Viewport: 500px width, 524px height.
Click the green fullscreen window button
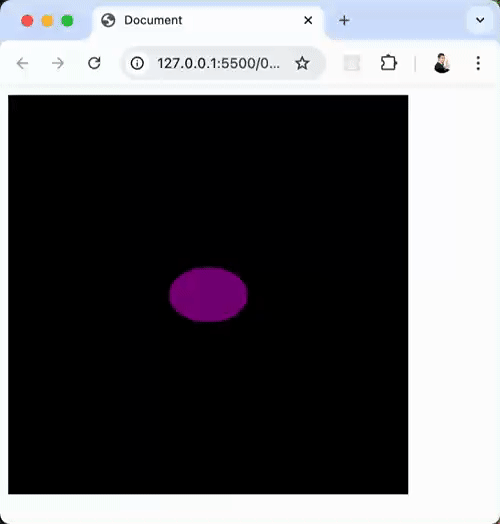tap(67, 21)
